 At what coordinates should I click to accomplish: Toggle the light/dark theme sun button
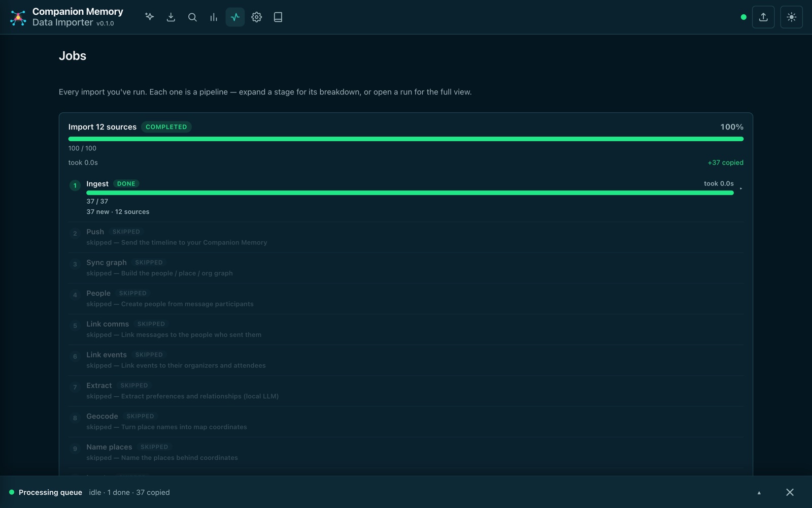(x=791, y=17)
